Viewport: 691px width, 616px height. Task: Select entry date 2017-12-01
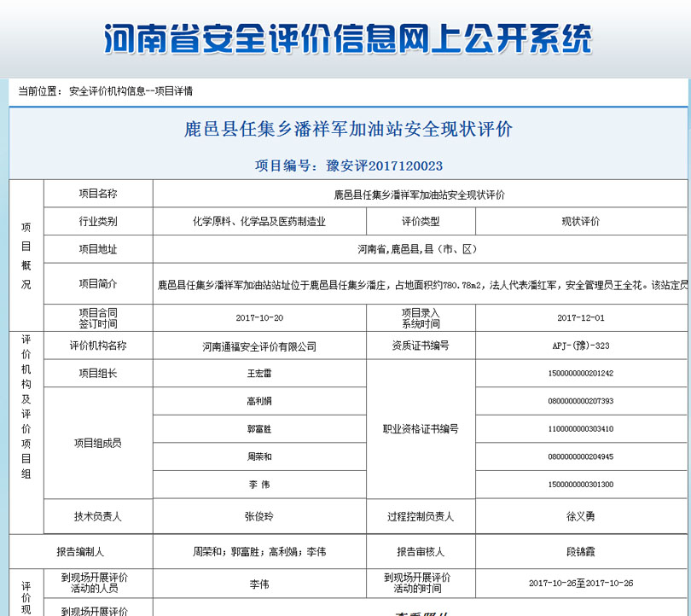[x=580, y=318]
